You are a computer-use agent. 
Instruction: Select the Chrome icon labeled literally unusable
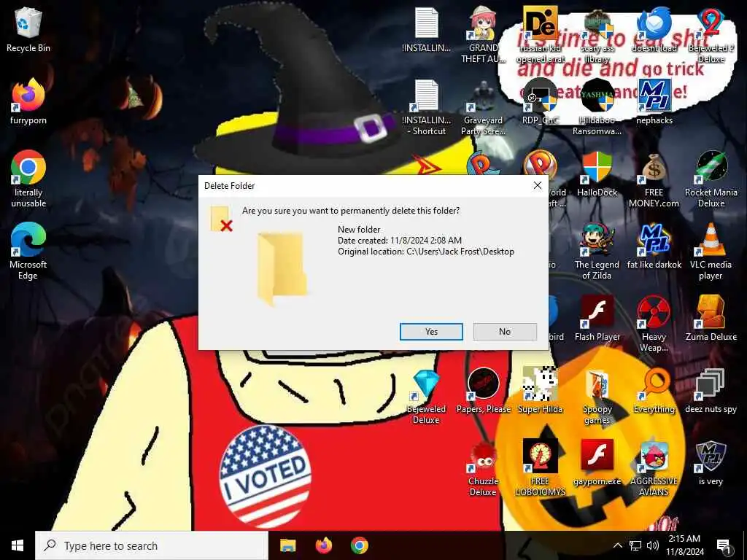click(28, 179)
